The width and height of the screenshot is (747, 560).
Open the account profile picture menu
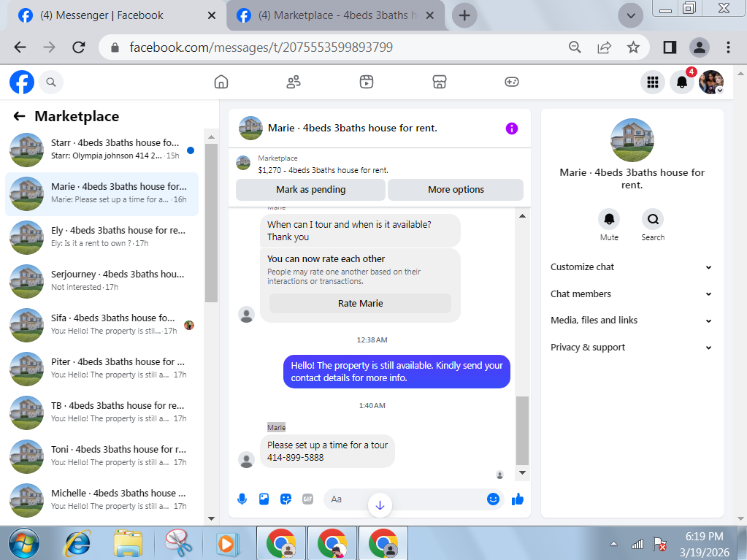click(710, 82)
